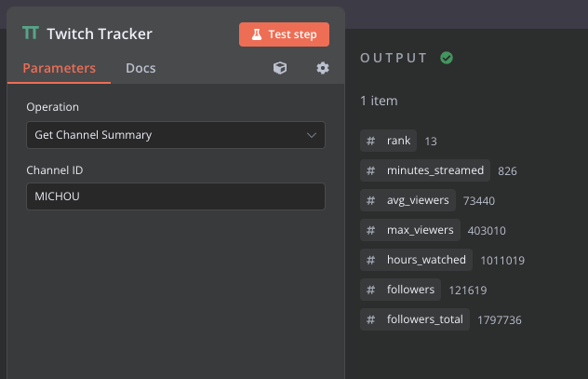Click the minutes_streamed value 826
The width and height of the screenshot is (588, 379).
pyautogui.click(x=507, y=171)
